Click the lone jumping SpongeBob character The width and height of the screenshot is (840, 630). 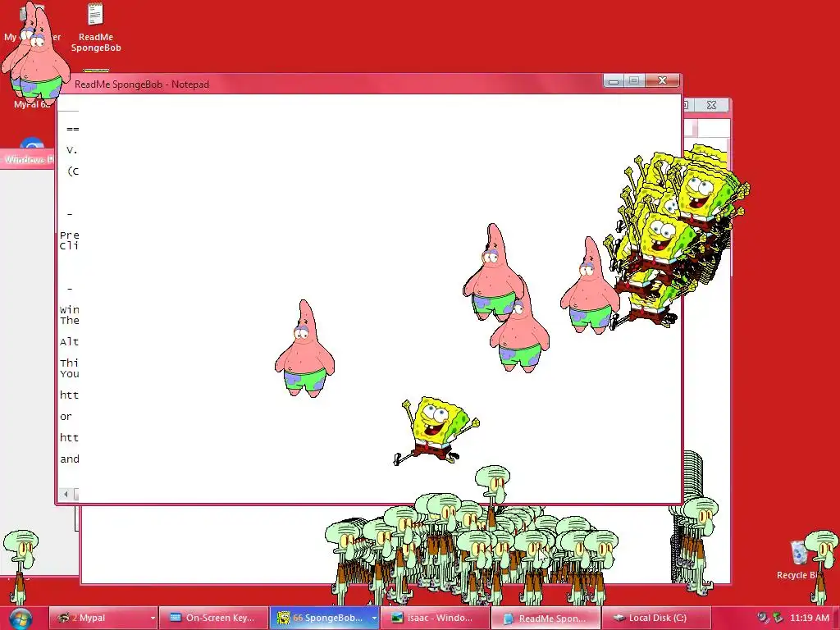point(435,431)
